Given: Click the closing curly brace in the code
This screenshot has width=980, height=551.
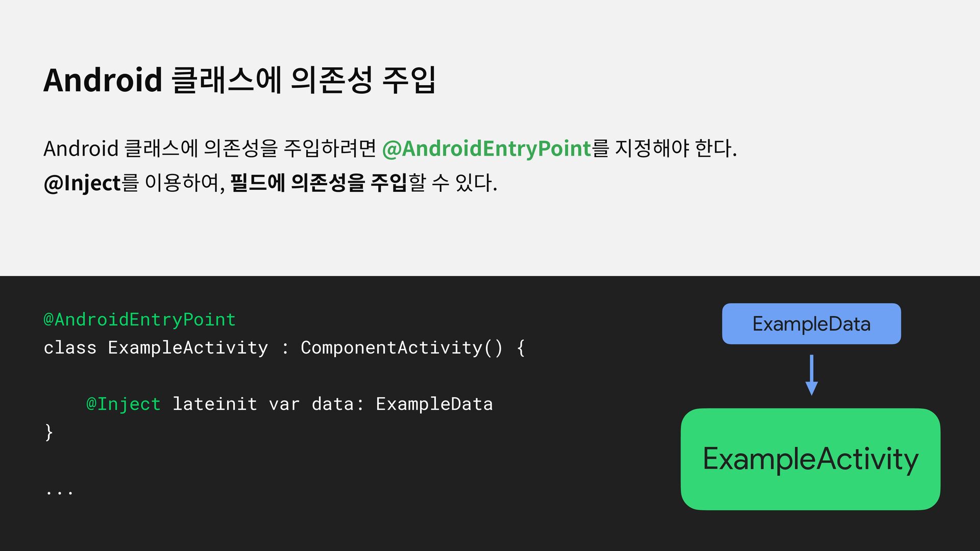Looking at the screenshot, I should (x=48, y=432).
